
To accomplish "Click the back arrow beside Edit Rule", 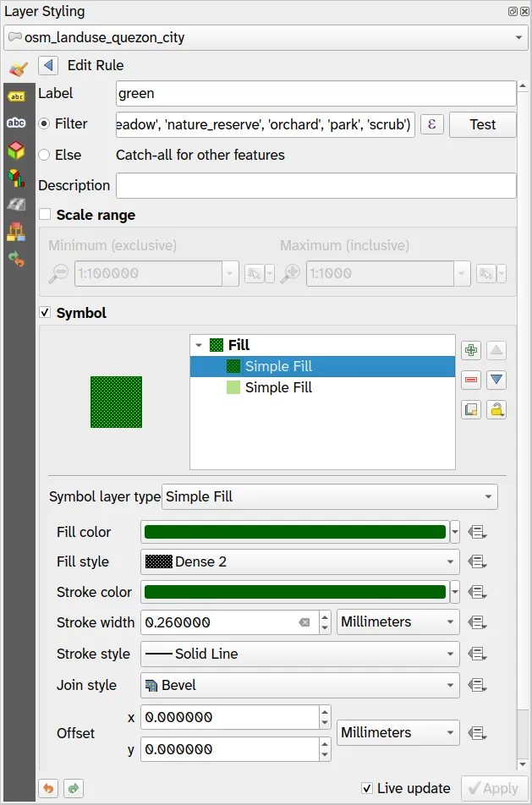I will [48, 65].
